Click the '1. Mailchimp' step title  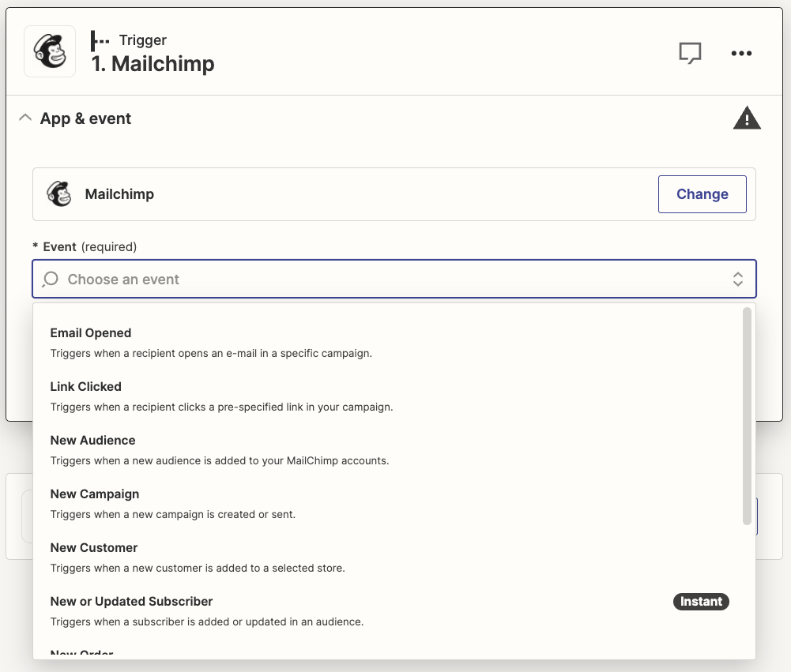[x=153, y=64]
